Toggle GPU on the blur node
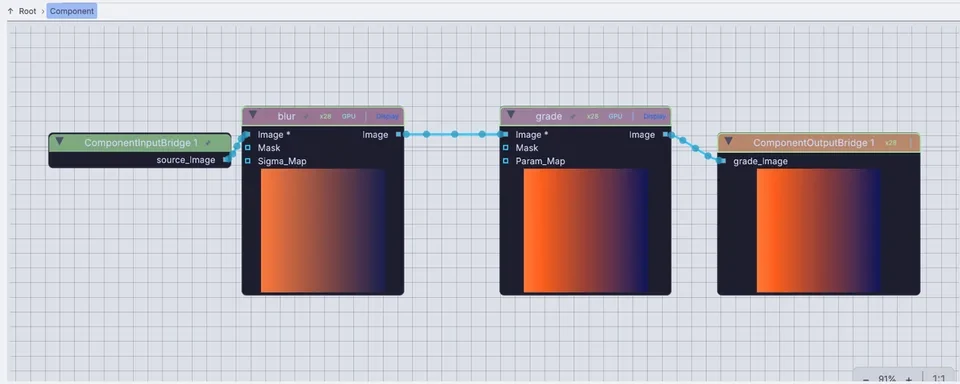 pos(348,116)
